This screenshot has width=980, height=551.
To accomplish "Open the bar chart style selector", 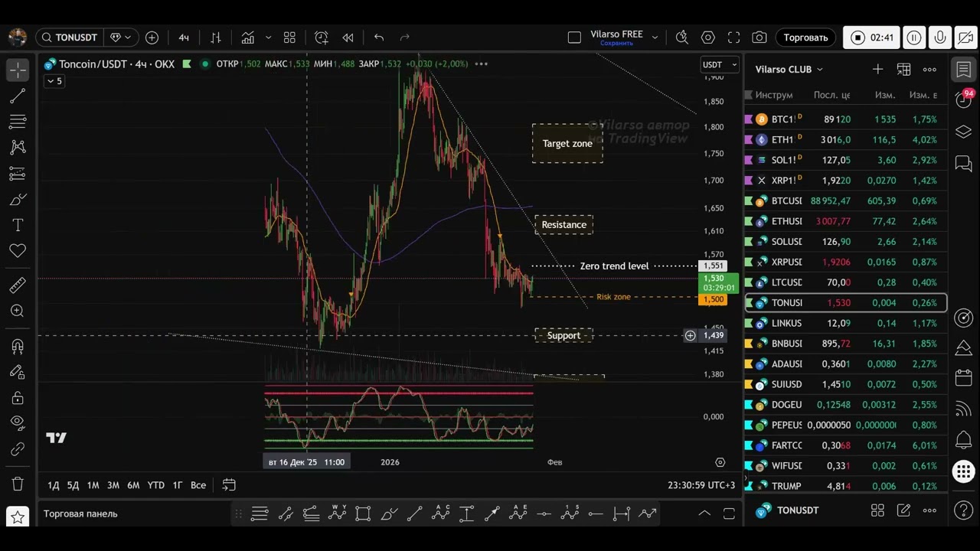I will coord(216,37).
